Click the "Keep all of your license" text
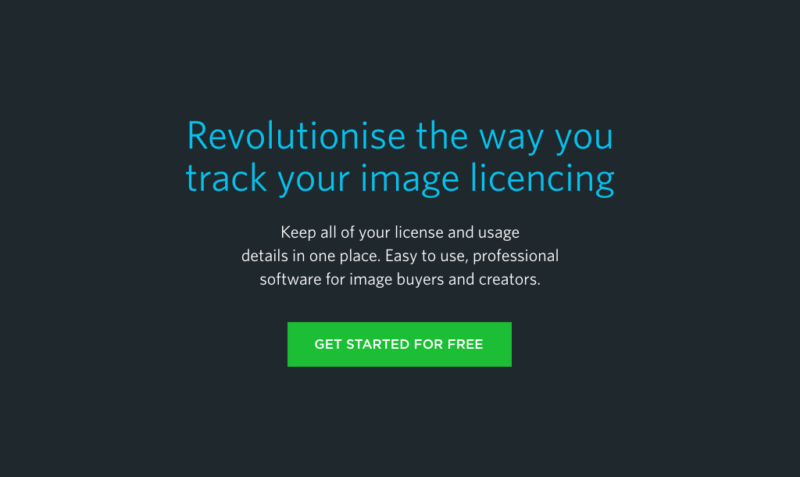 coord(362,233)
